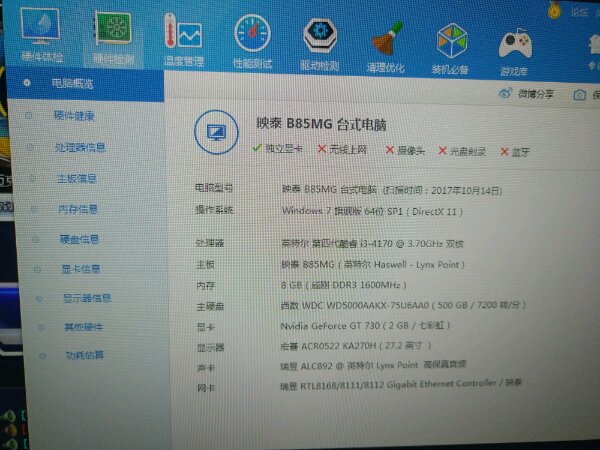Open 驱动检测 gear box icon
The image size is (600, 450).
(x=320, y=35)
